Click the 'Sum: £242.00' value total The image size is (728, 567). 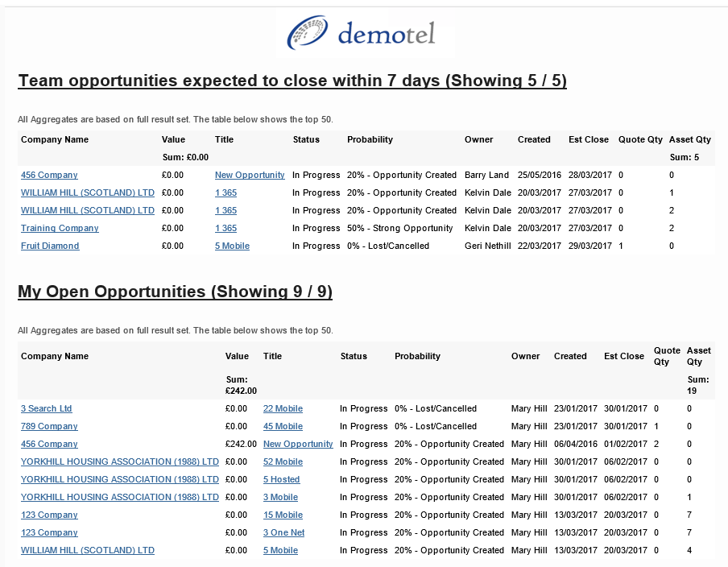pyautogui.click(x=241, y=385)
